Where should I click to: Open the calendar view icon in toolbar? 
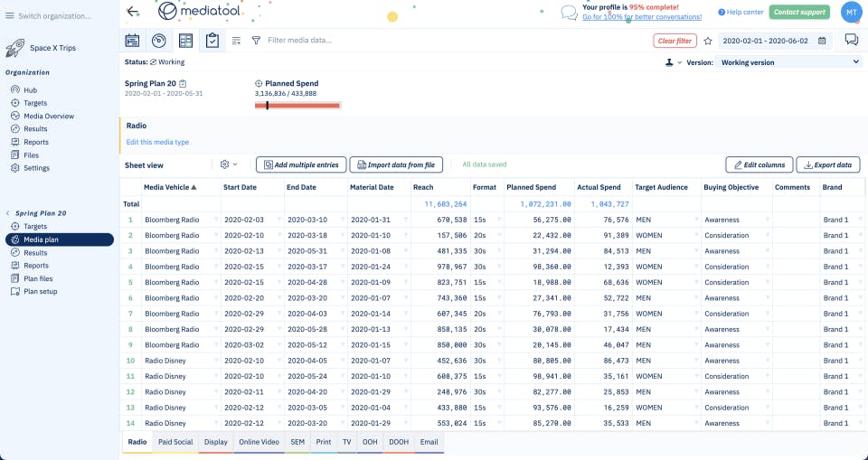(132, 41)
